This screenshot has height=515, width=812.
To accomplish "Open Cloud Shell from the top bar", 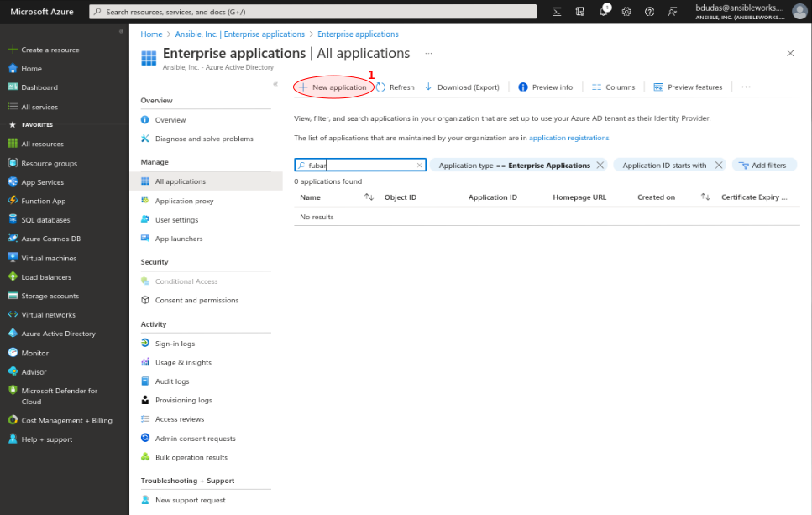I will 556,11.
